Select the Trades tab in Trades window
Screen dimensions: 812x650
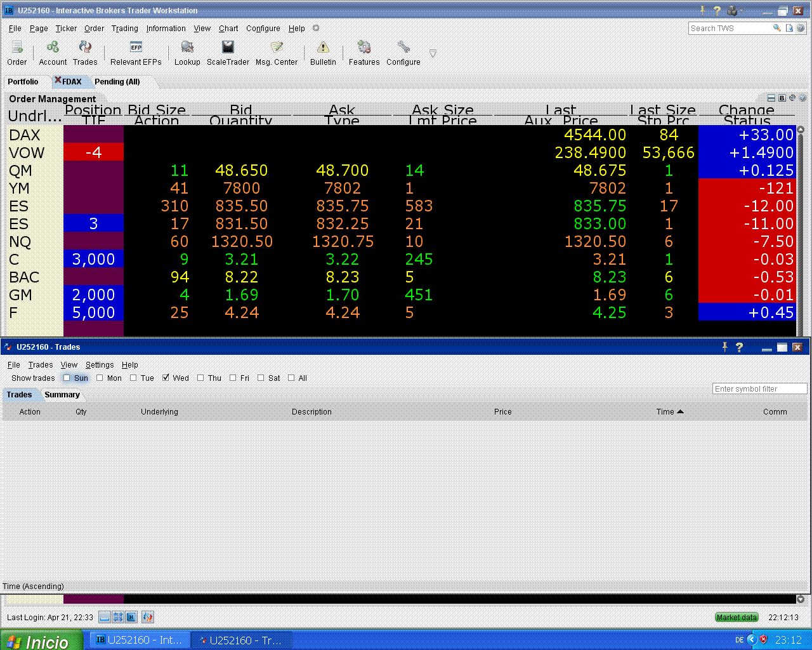click(x=19, y=395)
